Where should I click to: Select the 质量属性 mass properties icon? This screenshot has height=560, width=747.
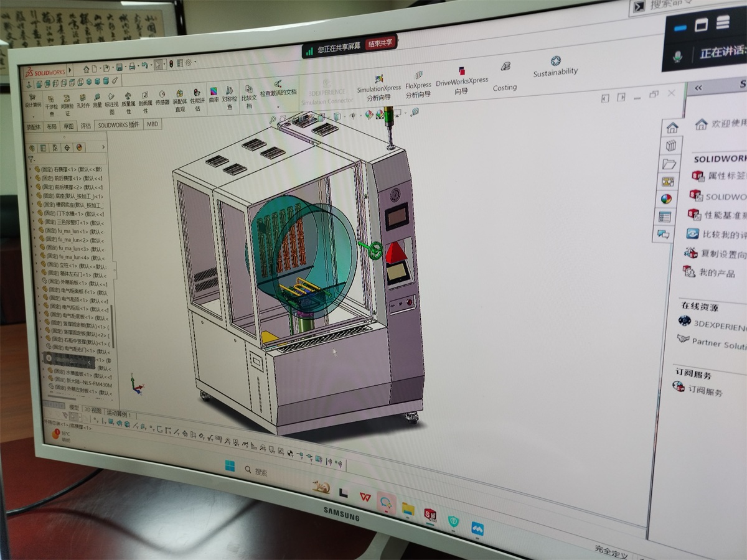pyautogui.click(x=128, y=100)
